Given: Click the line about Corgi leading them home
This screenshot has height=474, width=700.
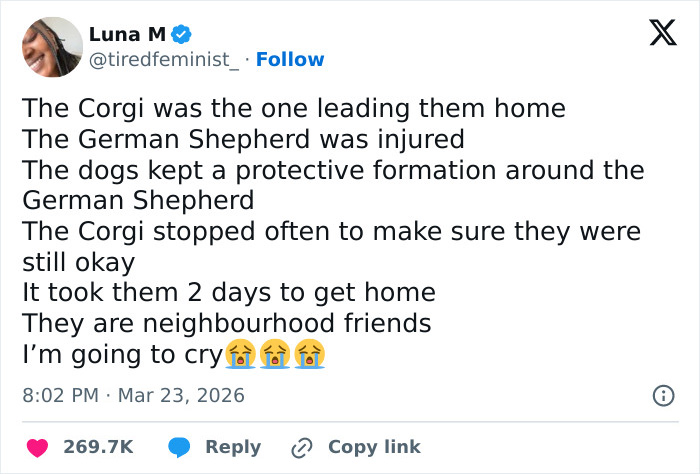Looking at the screenshot, I should pyautogui.click(x=294, y=106).
